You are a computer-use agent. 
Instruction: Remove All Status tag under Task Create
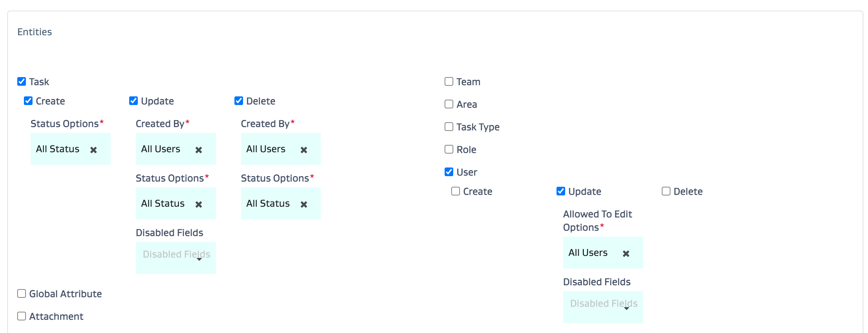[93, 150]
